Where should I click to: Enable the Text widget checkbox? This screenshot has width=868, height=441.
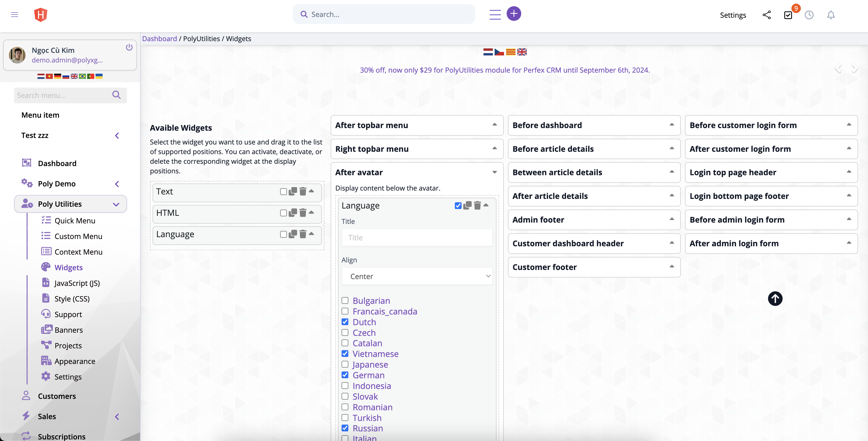[x=283, y=192]
